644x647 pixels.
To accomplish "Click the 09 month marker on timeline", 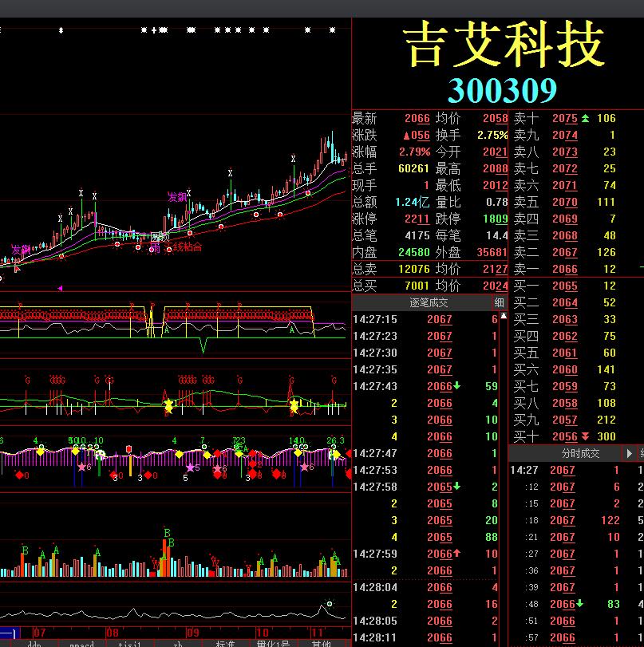I will pos(193,633).
